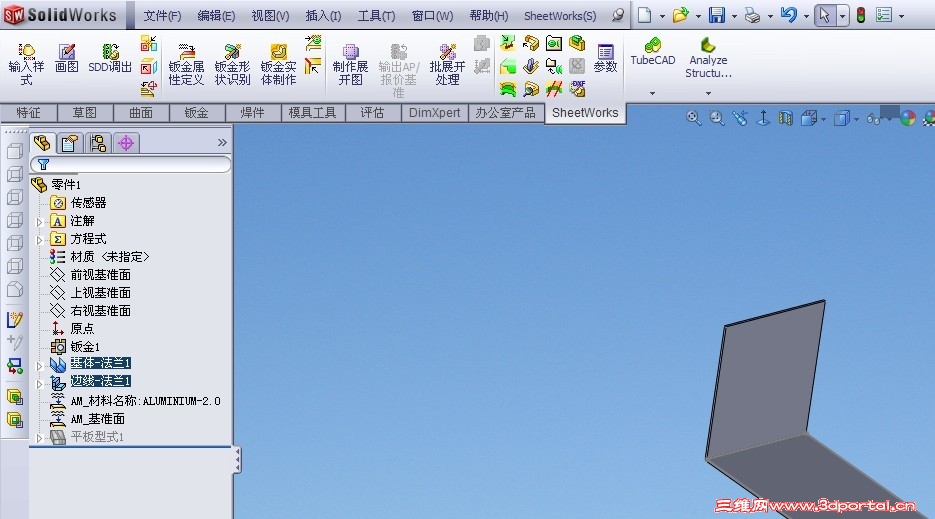Select 右视基准面 right plane in tree

click(100, 311)
